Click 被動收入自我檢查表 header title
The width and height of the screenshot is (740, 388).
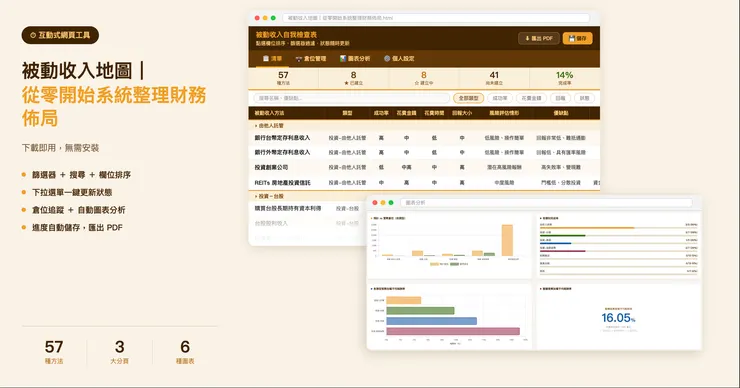[x=286, y=34]
